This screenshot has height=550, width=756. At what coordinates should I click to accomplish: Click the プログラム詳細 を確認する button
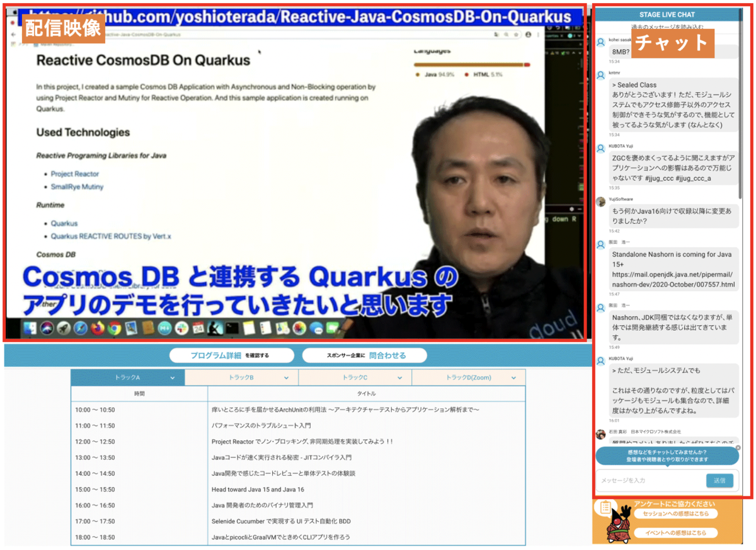[x=231, y=355]
